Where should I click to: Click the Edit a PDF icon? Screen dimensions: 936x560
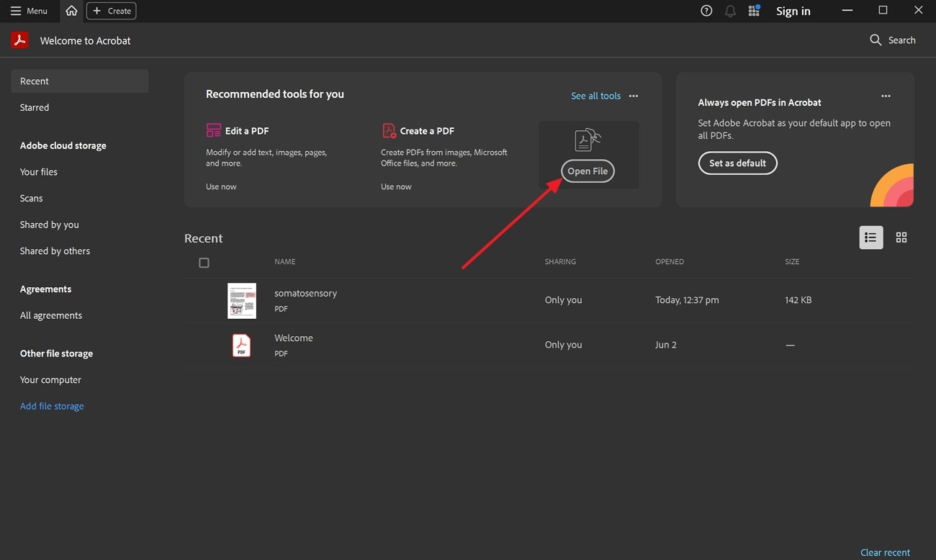[x=214, y=130]
